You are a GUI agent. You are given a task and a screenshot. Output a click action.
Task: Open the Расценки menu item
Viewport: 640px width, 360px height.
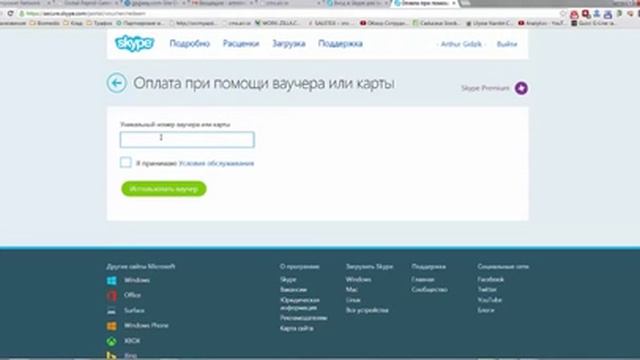pos(241,44)
